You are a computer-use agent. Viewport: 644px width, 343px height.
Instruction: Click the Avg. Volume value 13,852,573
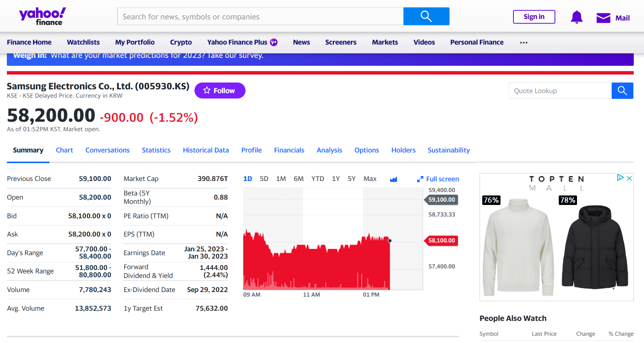coord(93,308)
